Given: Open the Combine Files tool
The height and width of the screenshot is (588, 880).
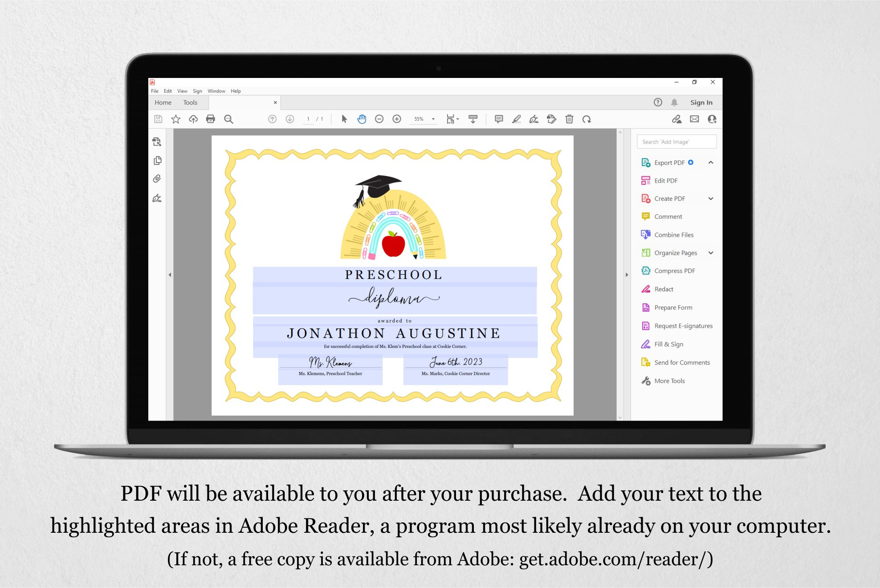Looking at the screenshot, I should pyautogui.click(x=673, y=234).
